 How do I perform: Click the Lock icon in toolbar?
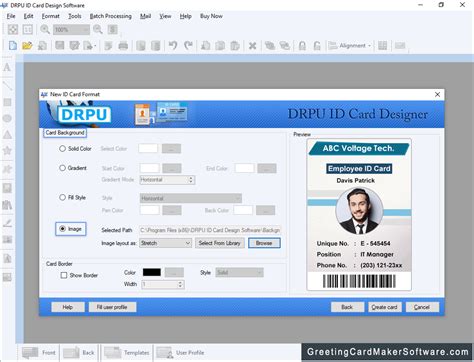(302, 46)
